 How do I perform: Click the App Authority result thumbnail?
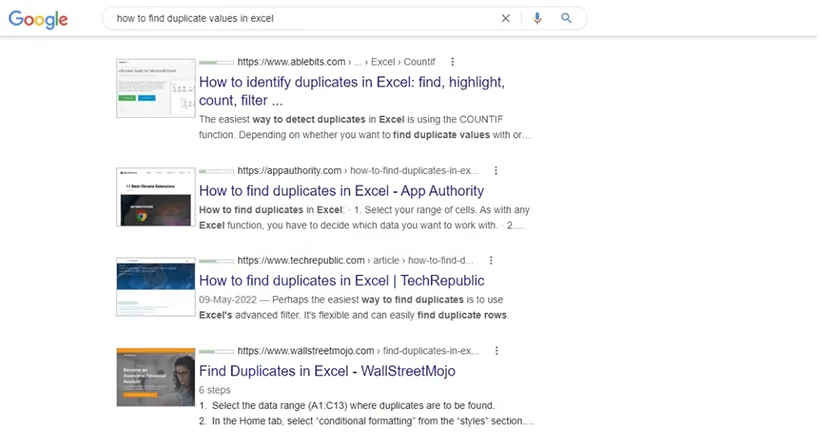tap(155, 195)
